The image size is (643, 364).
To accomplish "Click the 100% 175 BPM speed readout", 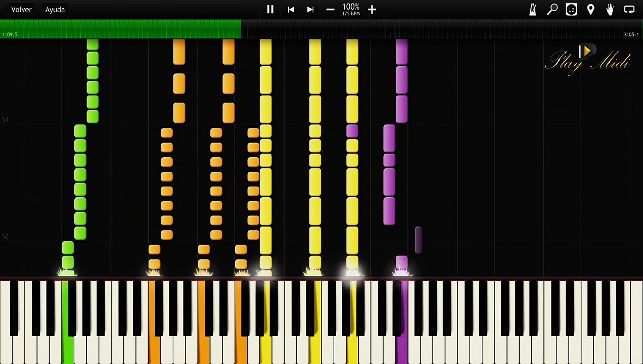I will click(x=351, y=9).
